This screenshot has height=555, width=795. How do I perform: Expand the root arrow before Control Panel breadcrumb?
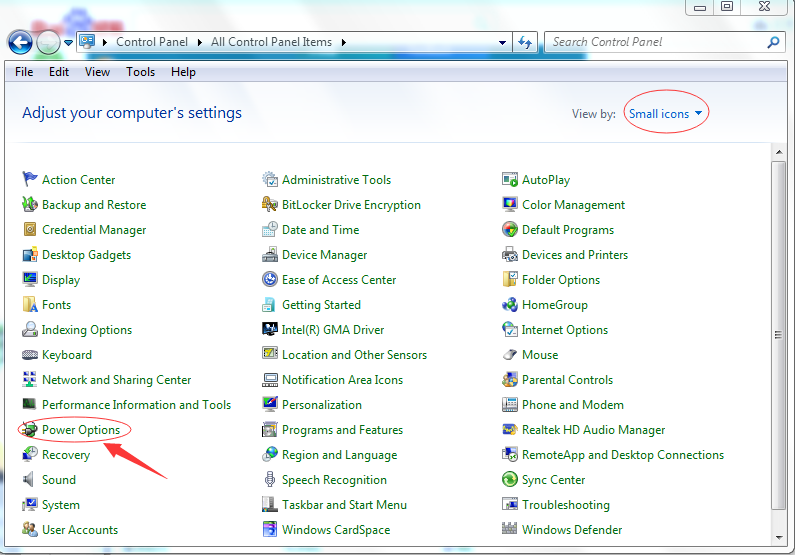coord(104,43)
